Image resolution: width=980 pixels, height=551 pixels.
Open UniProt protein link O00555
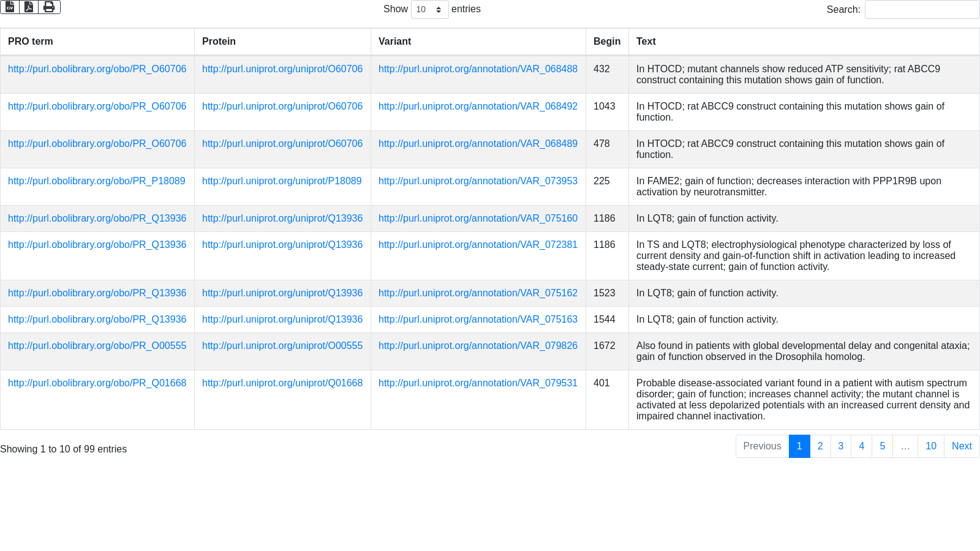282,346
